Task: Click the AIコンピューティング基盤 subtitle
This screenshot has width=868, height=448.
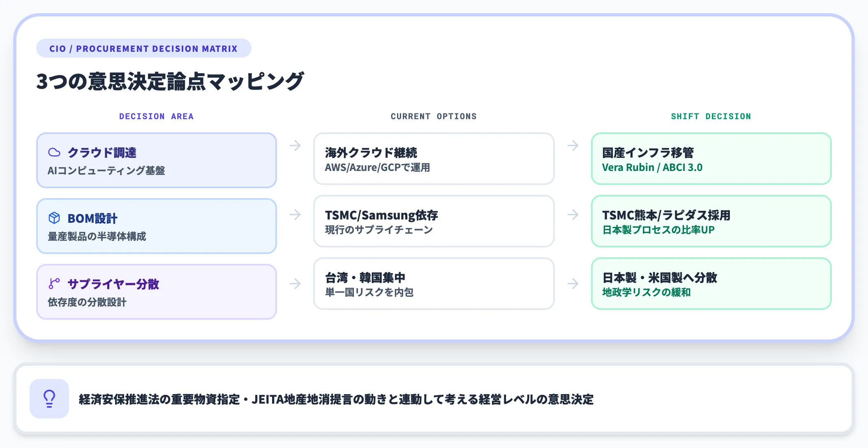Action: pyautogui.click(x=106, y=171)
